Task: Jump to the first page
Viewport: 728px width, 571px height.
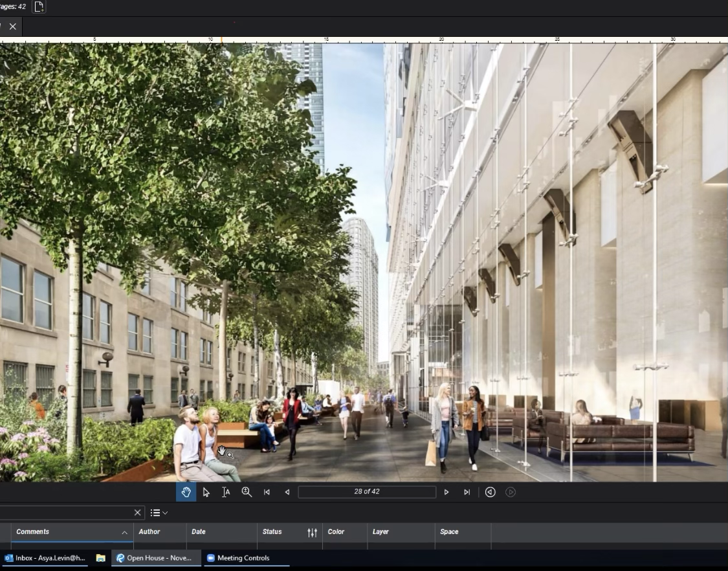Action: coord(267,492)
